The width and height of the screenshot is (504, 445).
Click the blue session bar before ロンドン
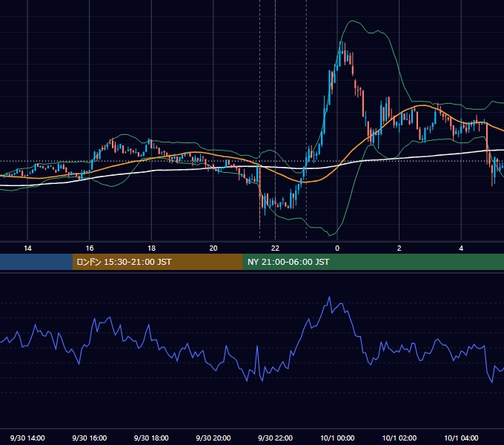(x=36, y=262)
